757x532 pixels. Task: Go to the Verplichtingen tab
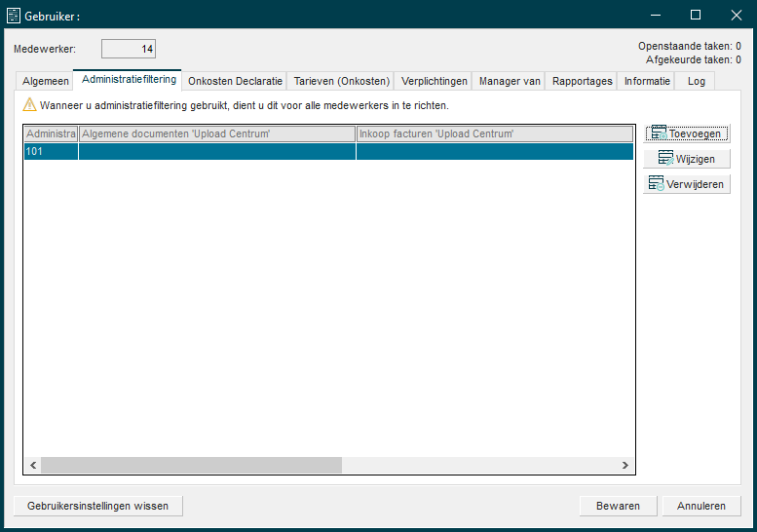[434, 81]
